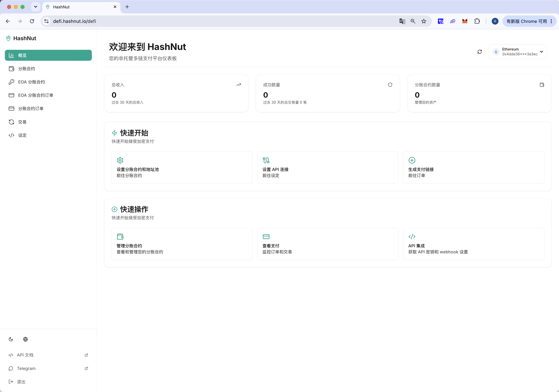Bookmark this page with the star icon
Image resolution: width=559 pixels, height=392 pixels.
(x=424, y=21)
